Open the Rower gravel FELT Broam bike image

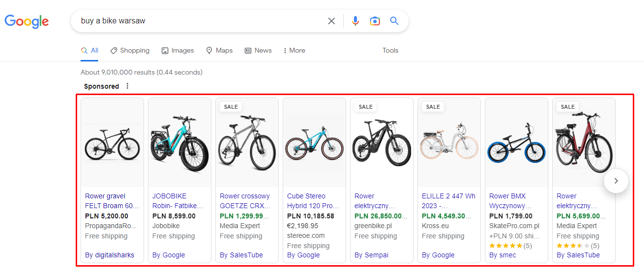point(112,143)
